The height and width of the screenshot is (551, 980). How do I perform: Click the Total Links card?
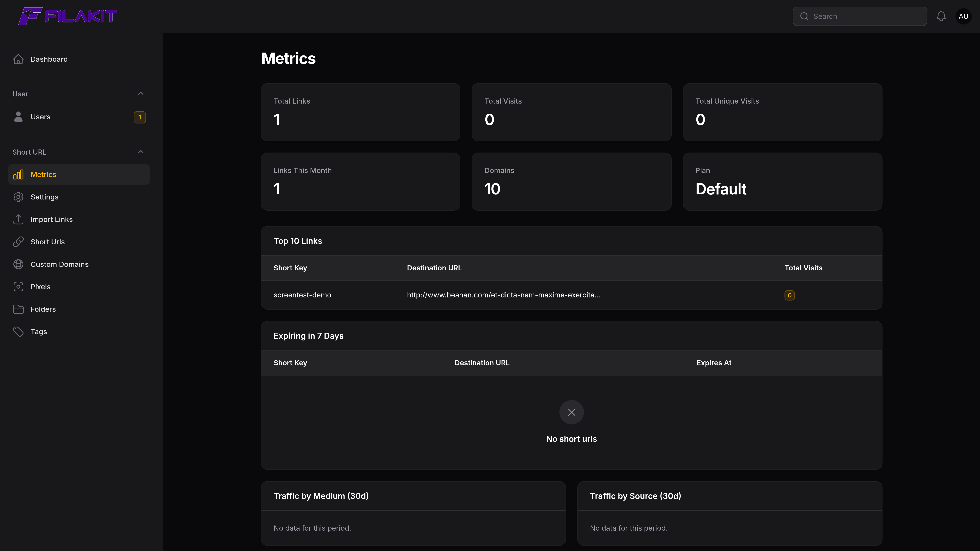pyautogui.click(x=360, y=112)
